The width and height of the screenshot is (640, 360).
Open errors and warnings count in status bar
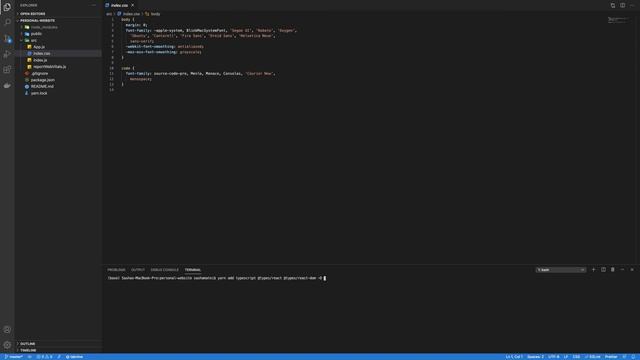[44, 357]
